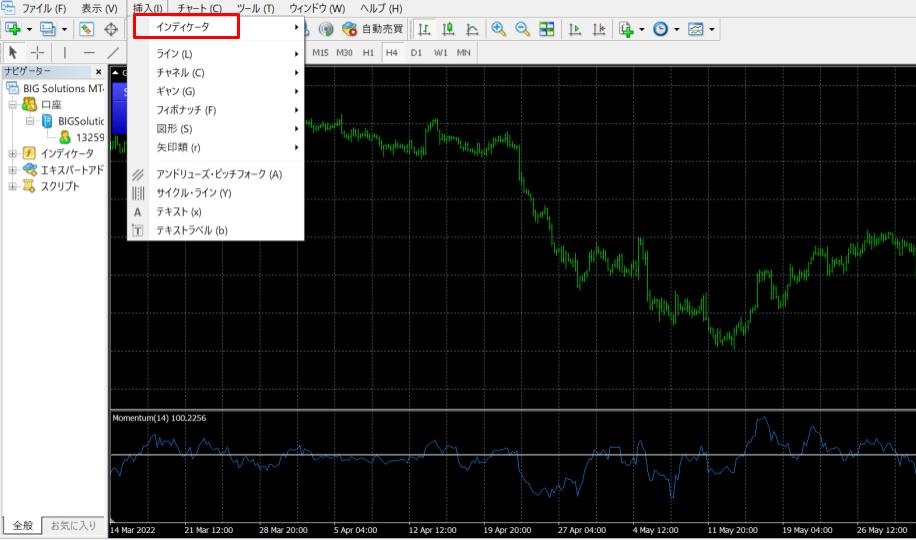916x540 pixels.
Task: Toggle the 自動売買 auto trading button
Action: (x=374, y=29)
